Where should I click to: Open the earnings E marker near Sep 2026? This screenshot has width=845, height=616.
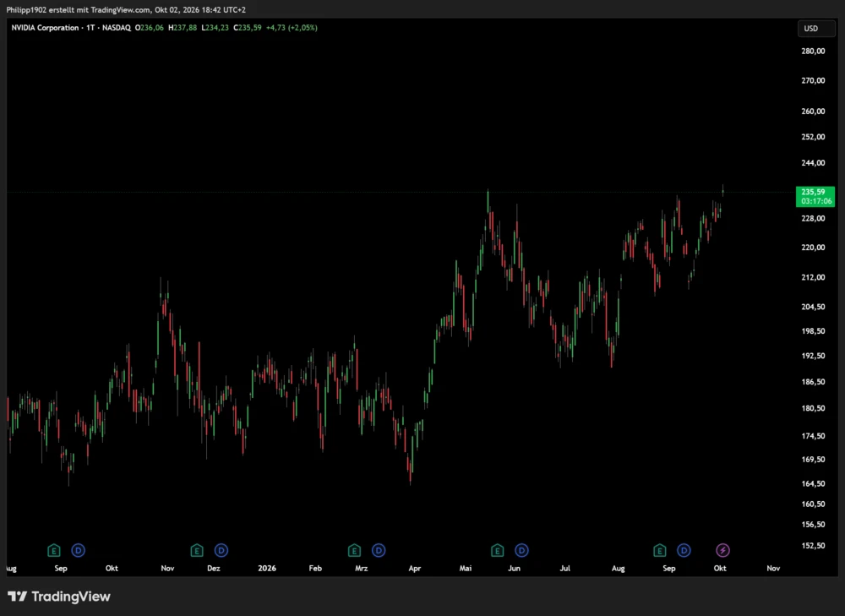[660, 550]
